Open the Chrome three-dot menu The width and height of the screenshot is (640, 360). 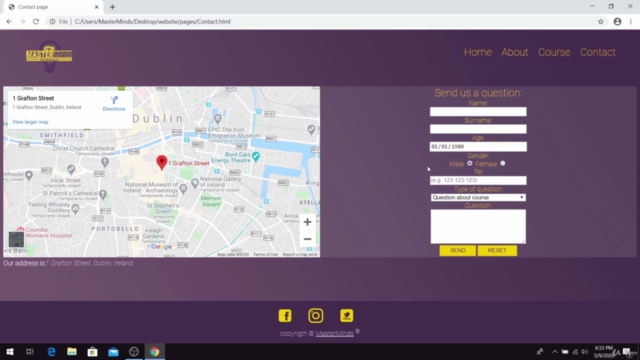pyautogui.click(x=631, y=22)
